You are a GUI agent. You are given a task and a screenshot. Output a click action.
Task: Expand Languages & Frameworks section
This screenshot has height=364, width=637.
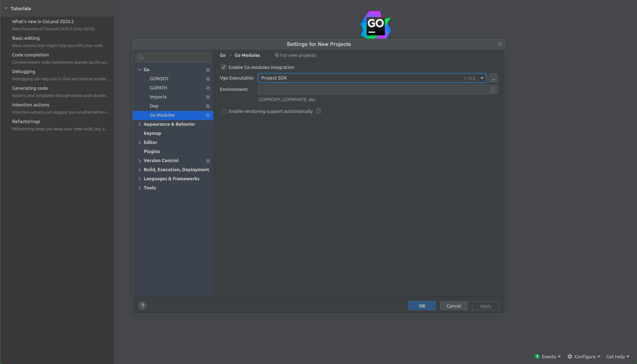tap(140, 179)
